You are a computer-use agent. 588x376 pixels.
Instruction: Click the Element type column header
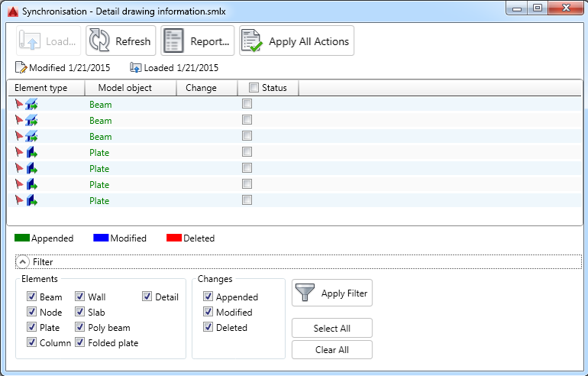[47, 88]
